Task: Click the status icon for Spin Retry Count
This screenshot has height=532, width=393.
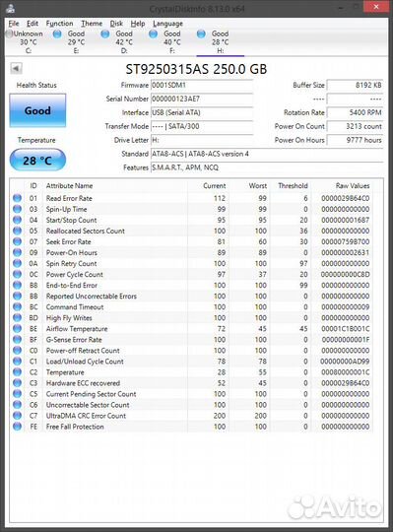Action: [x=17, y=263]
